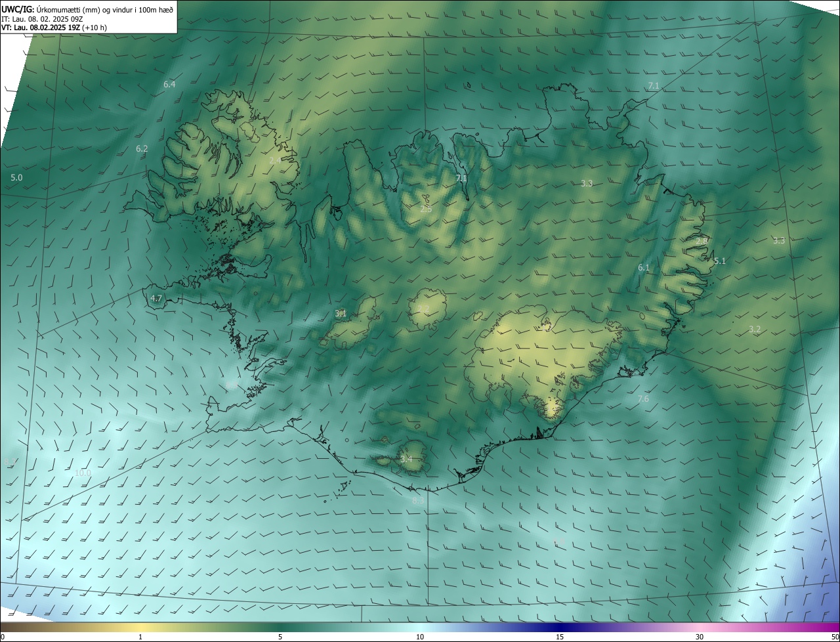Click the 'VT: Lau. 08.02.2025 19Z (+10 h)' line

click(x=54, y=28)
